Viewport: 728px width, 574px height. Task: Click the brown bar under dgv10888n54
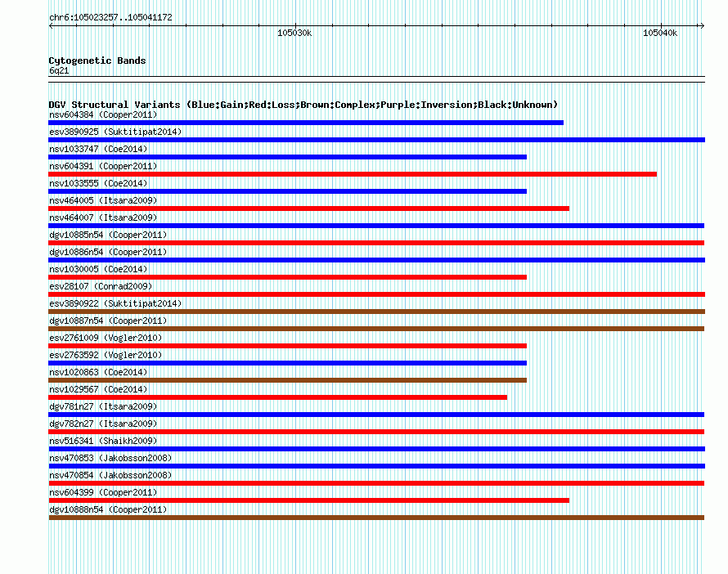pyautogui.click(x=376, y=518)
